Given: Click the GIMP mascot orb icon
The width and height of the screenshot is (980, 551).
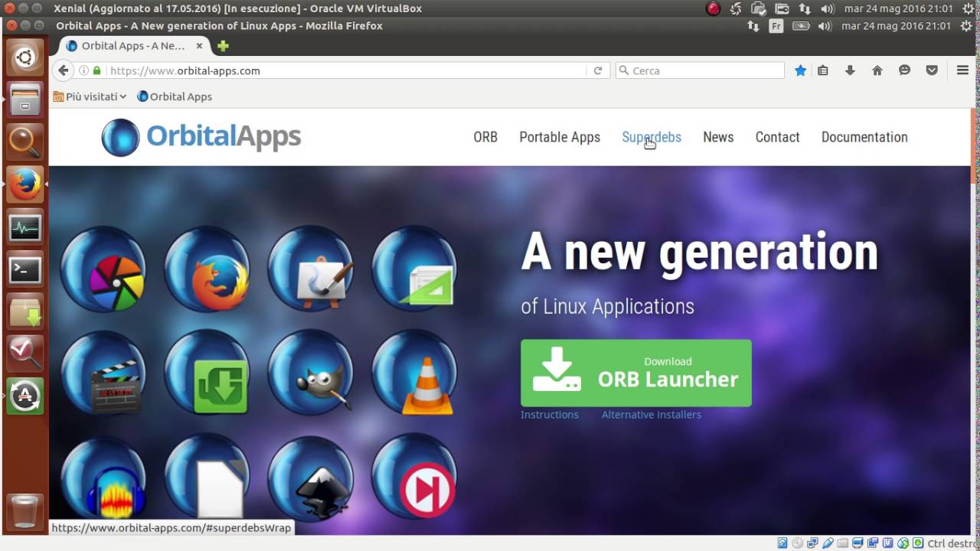Looking at the screenshot, I should [x=311, y=373].
